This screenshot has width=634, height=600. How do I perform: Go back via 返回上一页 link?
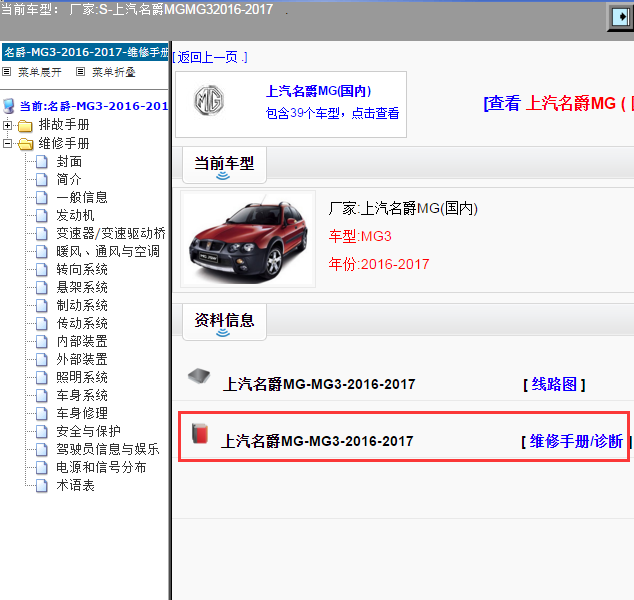210,57
